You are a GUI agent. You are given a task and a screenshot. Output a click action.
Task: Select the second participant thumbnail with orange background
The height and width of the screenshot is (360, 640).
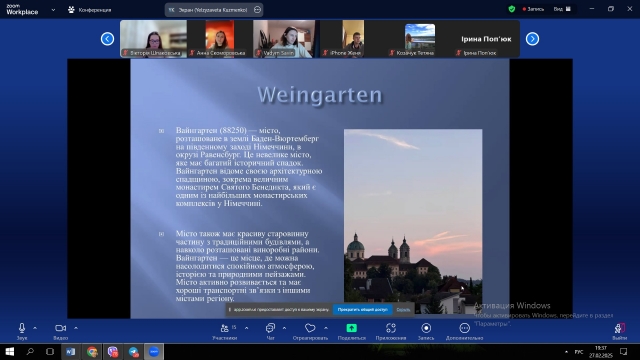tap(220, 39)
